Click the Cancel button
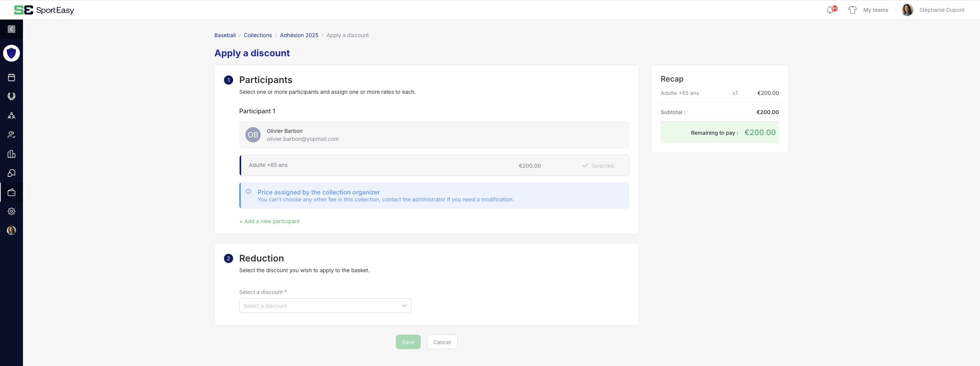The image size is (980, 366). click(x=442, y=342)
